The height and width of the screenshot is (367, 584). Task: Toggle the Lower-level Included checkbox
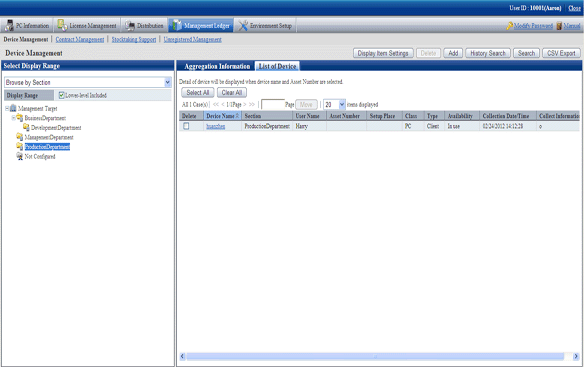[x=62, y=95]
